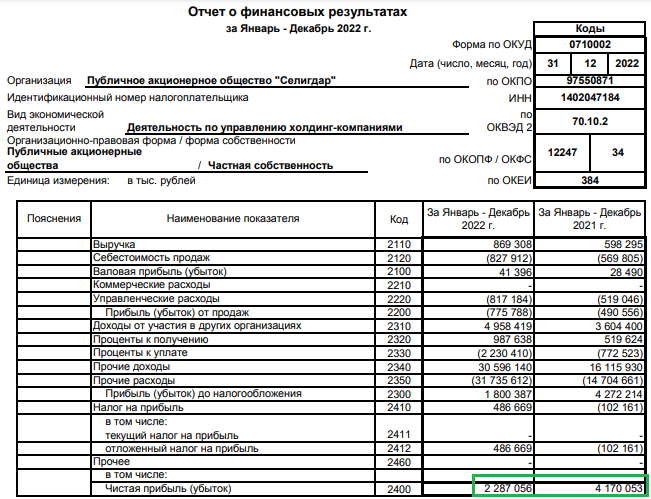Select 'Прибыль (убыток) до налогообложения' row label

(x=203, y=394)
